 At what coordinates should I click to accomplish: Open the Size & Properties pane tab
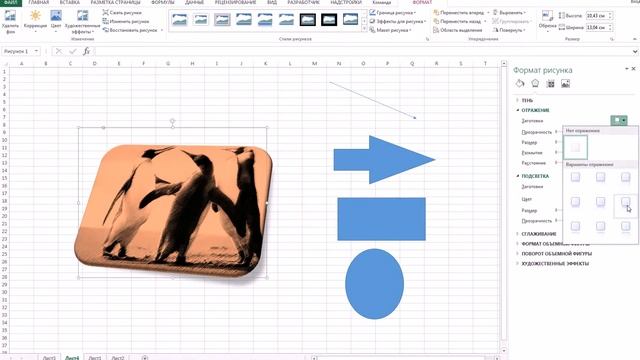(x=550, y=83)
